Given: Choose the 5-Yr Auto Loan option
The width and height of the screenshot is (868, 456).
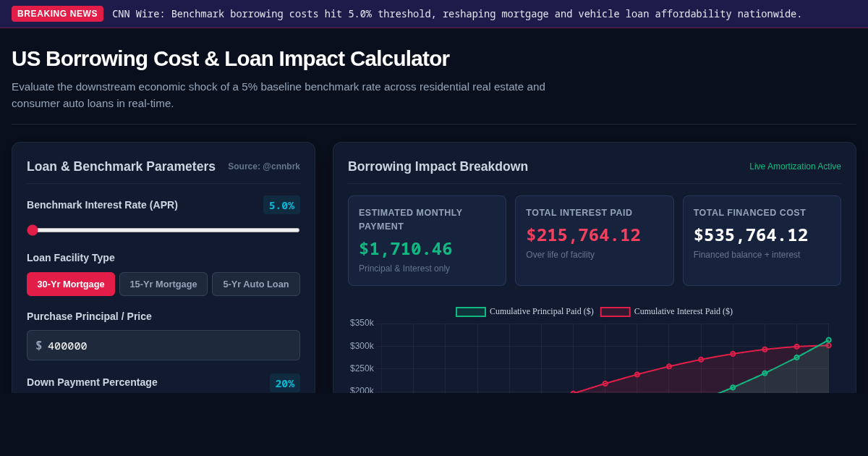Looking at the screenshot, I should click(x=256, y=284).
